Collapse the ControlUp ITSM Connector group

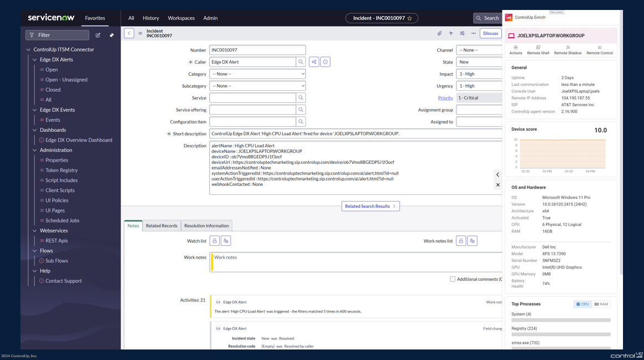[x=28, y=50]
